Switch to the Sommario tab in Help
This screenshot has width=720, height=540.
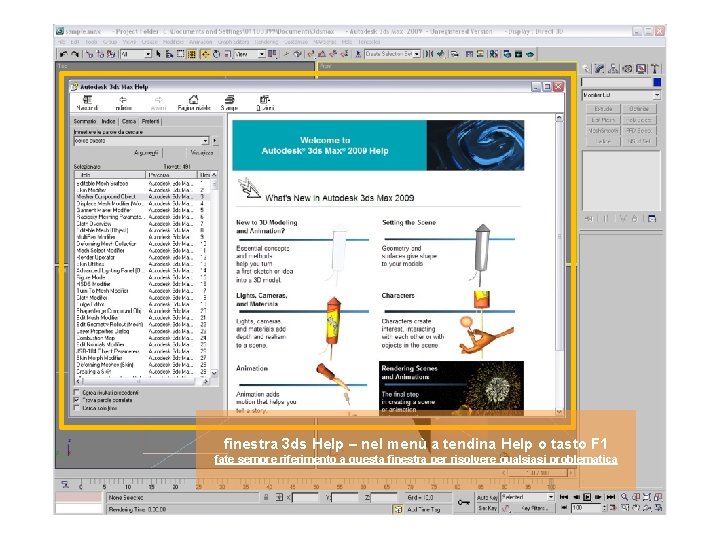tap(85, 121)
